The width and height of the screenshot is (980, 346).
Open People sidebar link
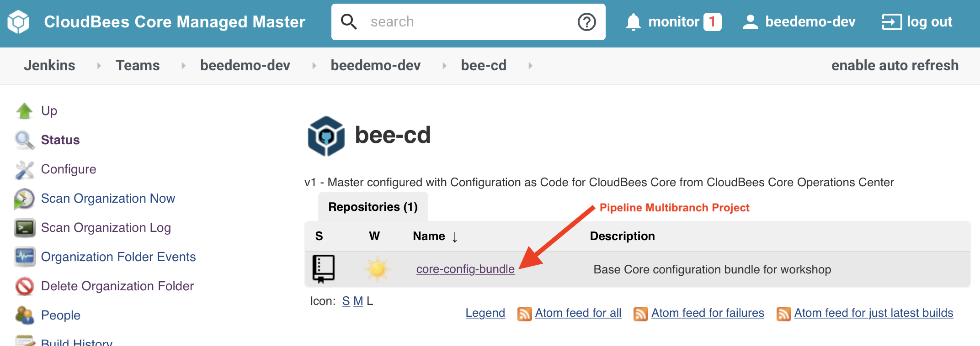(x=61, y=315)
